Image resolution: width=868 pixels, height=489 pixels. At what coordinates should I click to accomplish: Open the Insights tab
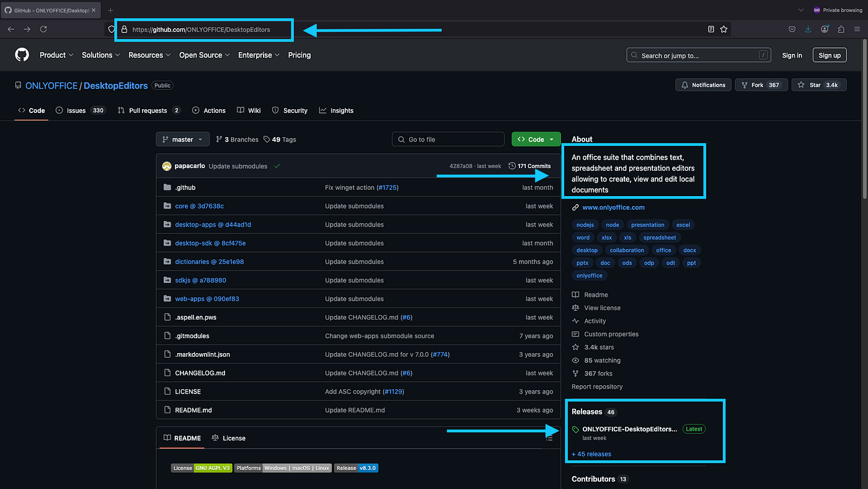click(336, 110)
